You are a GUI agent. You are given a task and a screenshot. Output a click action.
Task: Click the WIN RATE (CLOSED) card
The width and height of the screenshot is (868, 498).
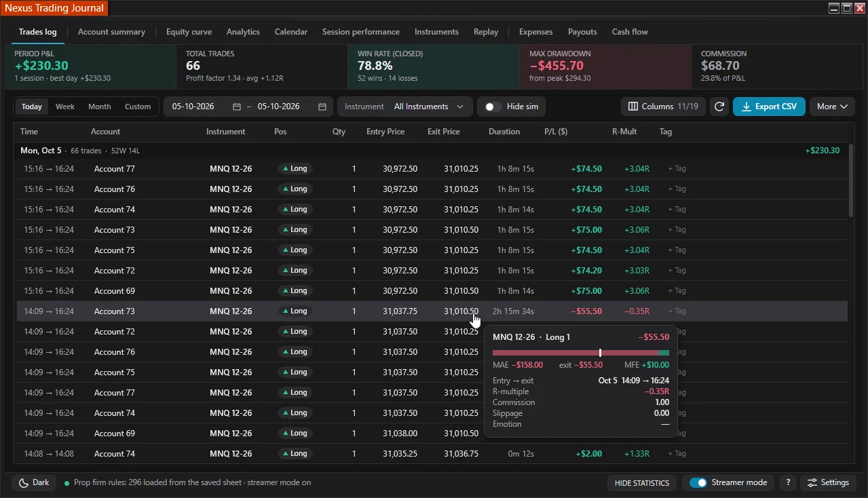pyautogui.click(x=434, y=67)
